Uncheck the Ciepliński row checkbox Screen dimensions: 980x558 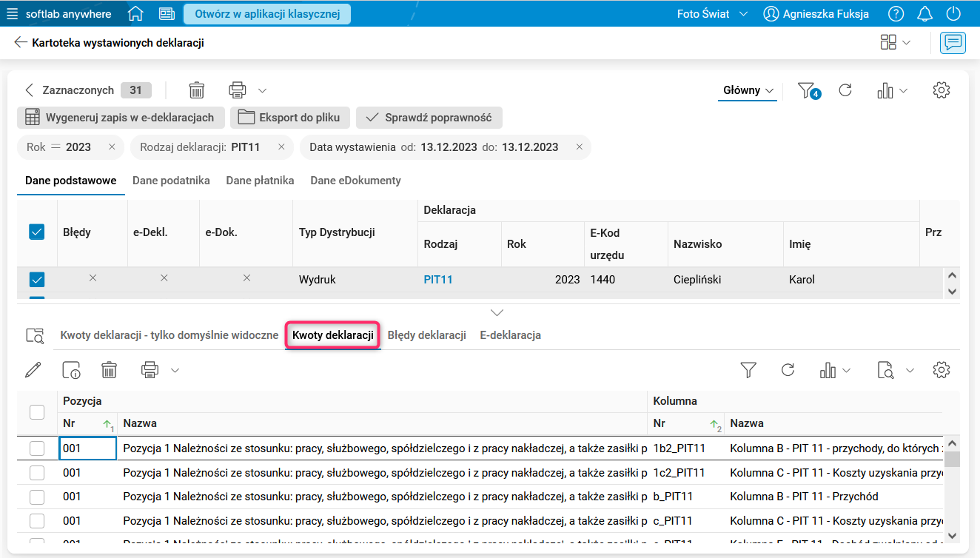[x=36, y=280]
